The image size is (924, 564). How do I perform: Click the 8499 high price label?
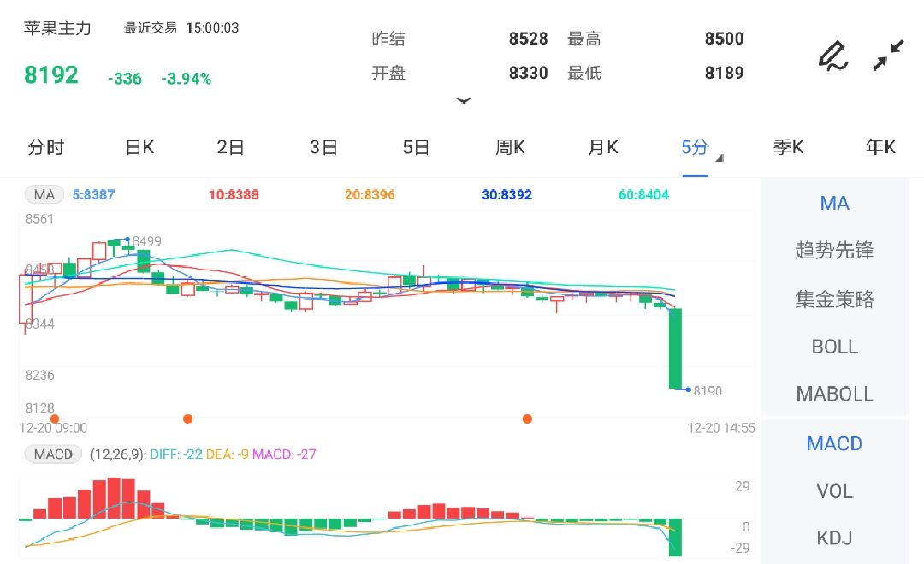click(147, 241)
